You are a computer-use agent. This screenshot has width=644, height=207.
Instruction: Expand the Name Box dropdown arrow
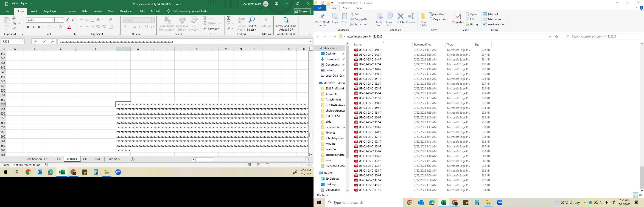22,41
